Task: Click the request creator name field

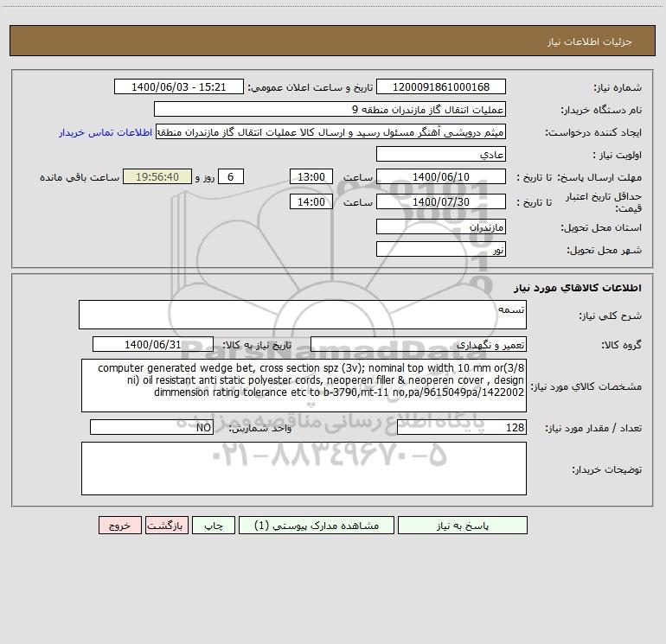Action: (x=330, y=132)
